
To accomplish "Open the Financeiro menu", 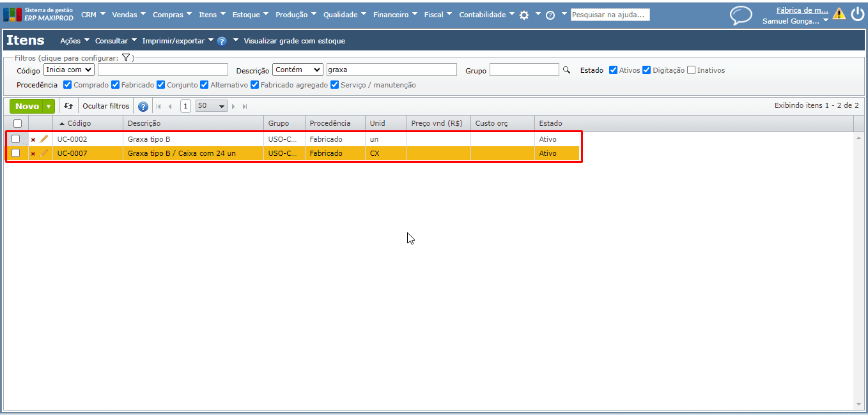I will (x=395, y=15).
